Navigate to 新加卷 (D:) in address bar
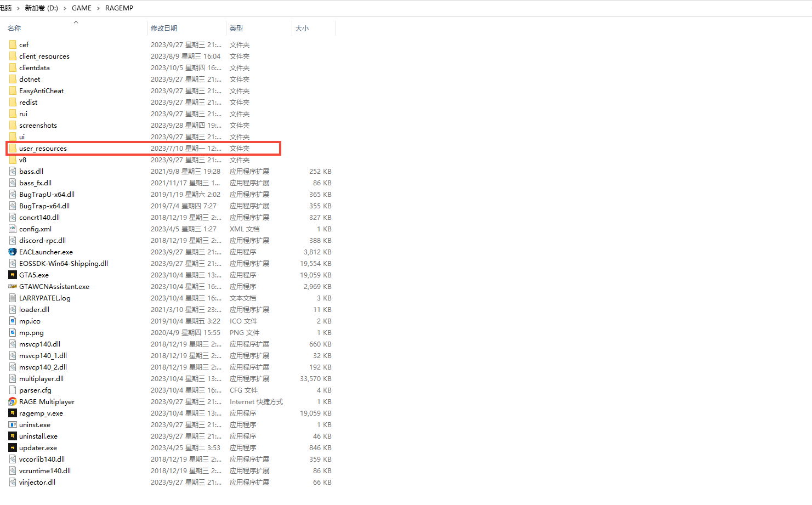Viewport: 812px width, 505px height. click(x=42, y=8)
